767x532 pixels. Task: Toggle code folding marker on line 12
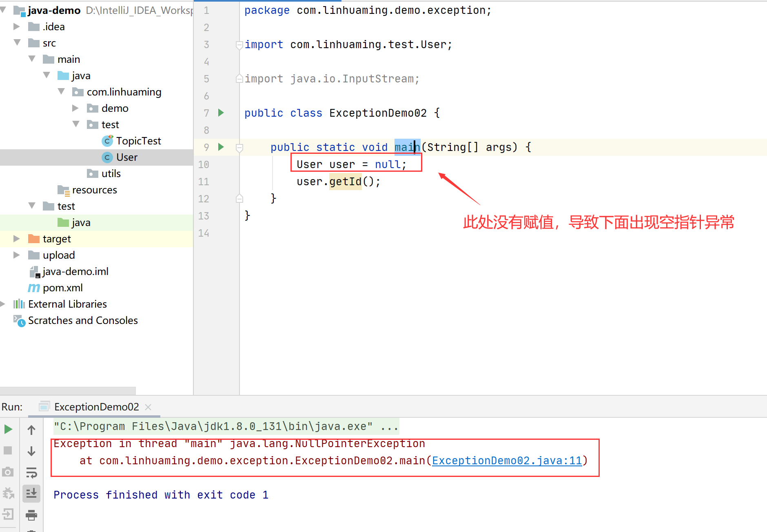click(239, 199)
